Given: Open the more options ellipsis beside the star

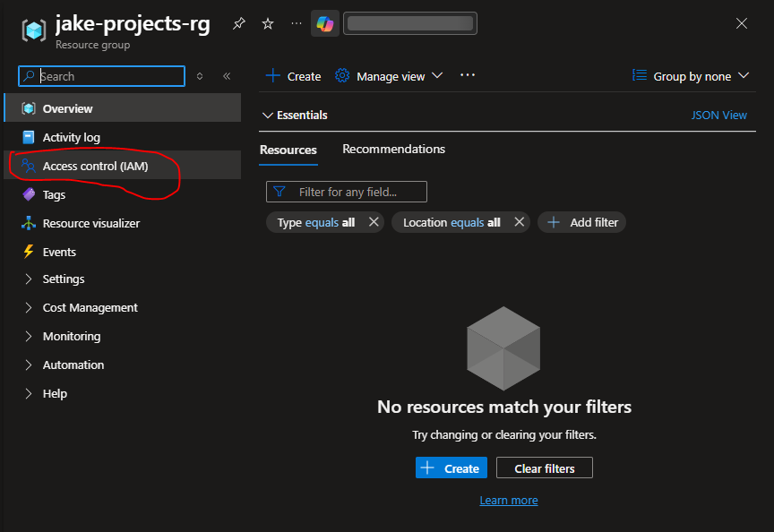Looking at the screenshot, I should (x=297, y=23).
